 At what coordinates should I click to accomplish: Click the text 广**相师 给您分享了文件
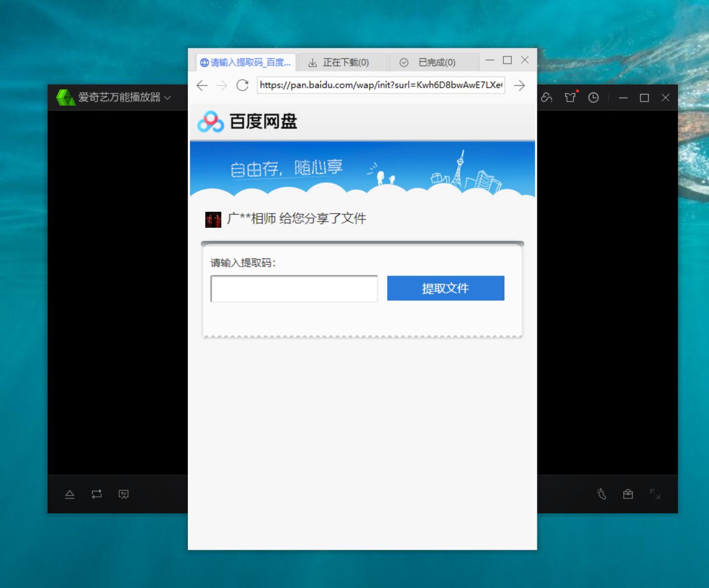tap(297, 219)
